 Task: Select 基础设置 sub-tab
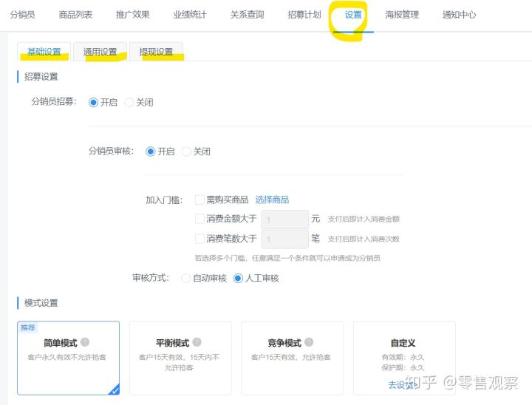point(44,52)
